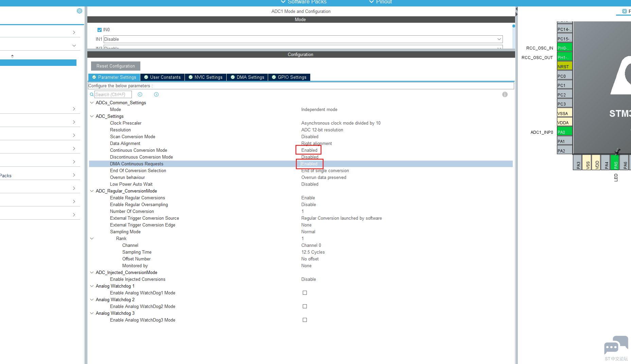
Task: Click the PC3 pin on the chip
Action: [564, 104]
